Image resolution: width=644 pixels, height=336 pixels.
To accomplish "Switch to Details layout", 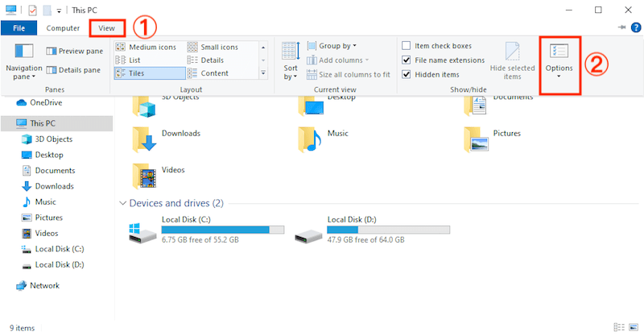I will [206, 60].
